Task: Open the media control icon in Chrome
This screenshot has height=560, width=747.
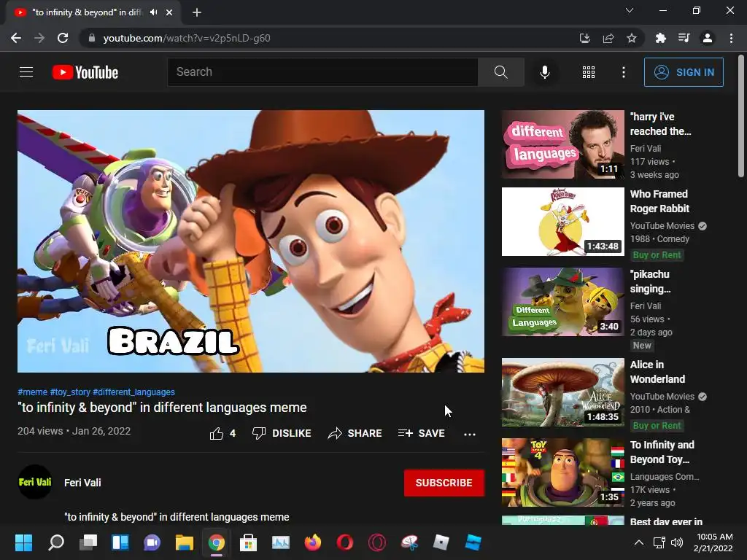Action: click(x=684, y=38)
